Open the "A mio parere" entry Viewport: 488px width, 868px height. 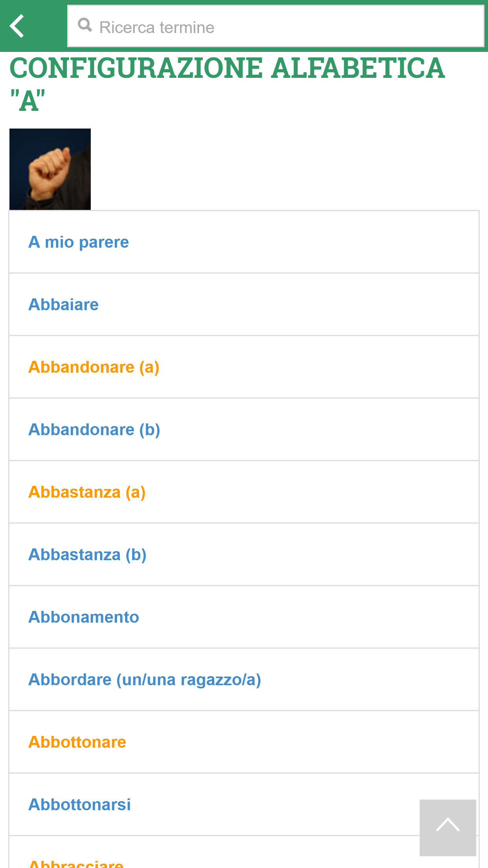click(x=79, y=242)
